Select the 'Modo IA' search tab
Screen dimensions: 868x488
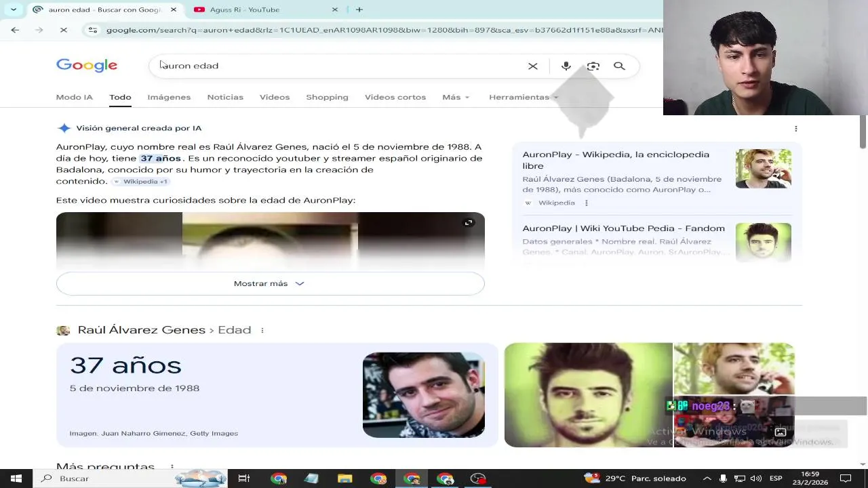click(x=74, y=97)
